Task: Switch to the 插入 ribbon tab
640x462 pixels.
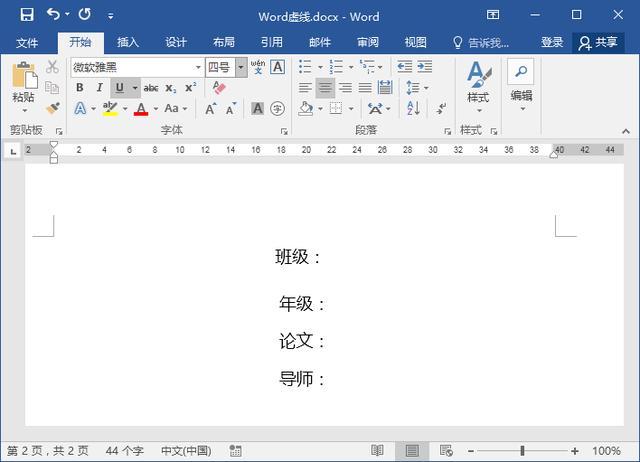Action: (128, 42)
